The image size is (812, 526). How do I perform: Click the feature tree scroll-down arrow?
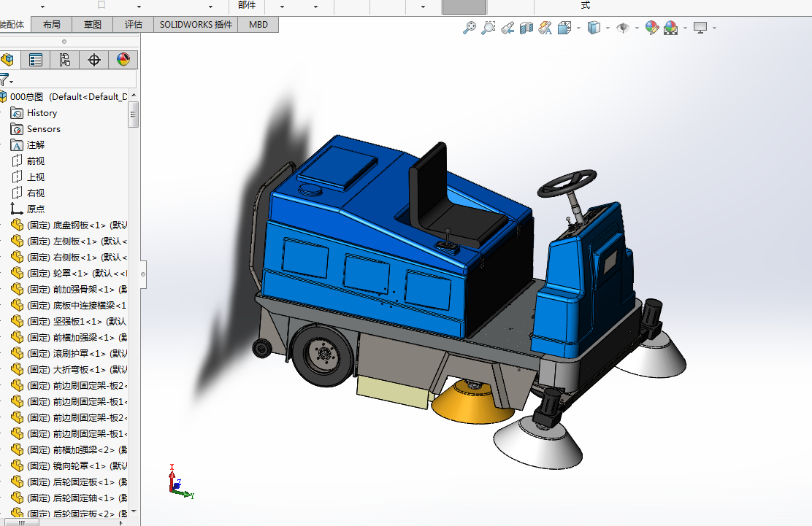click(134, 511)
